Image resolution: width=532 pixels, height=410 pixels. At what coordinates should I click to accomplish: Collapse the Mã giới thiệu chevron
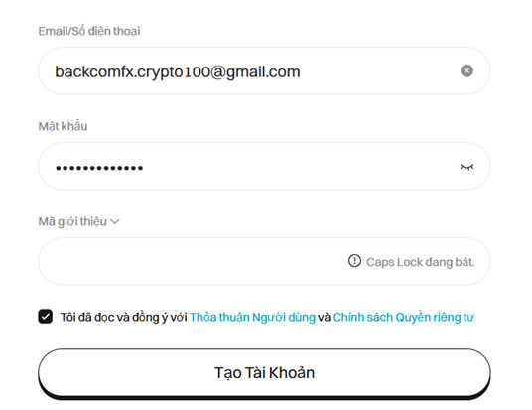coord(115,222)
